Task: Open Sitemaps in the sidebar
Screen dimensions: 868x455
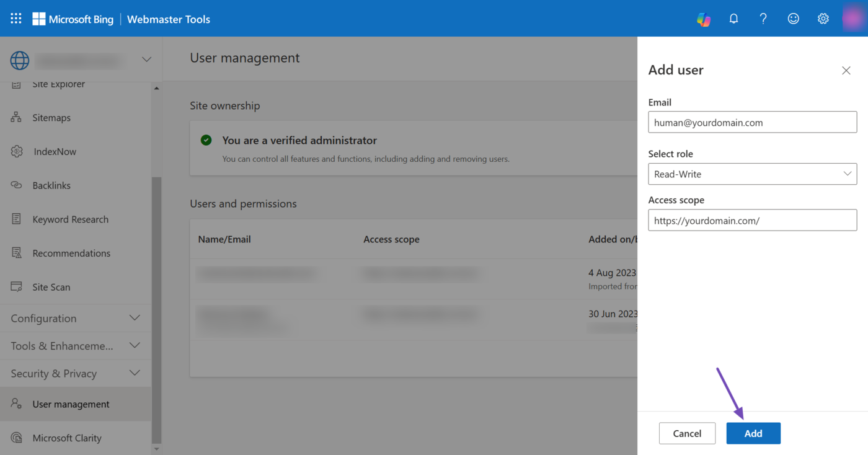Action: [51, 118]
